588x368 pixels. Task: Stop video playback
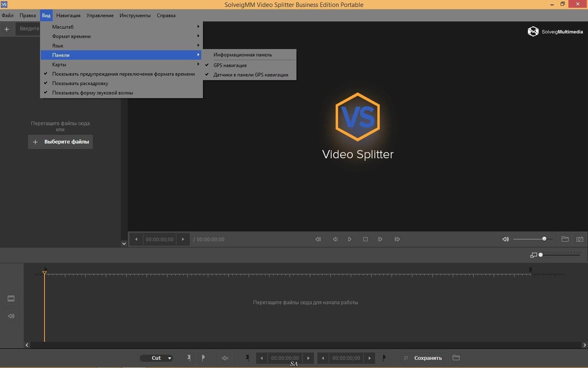(x=365, y=239)
